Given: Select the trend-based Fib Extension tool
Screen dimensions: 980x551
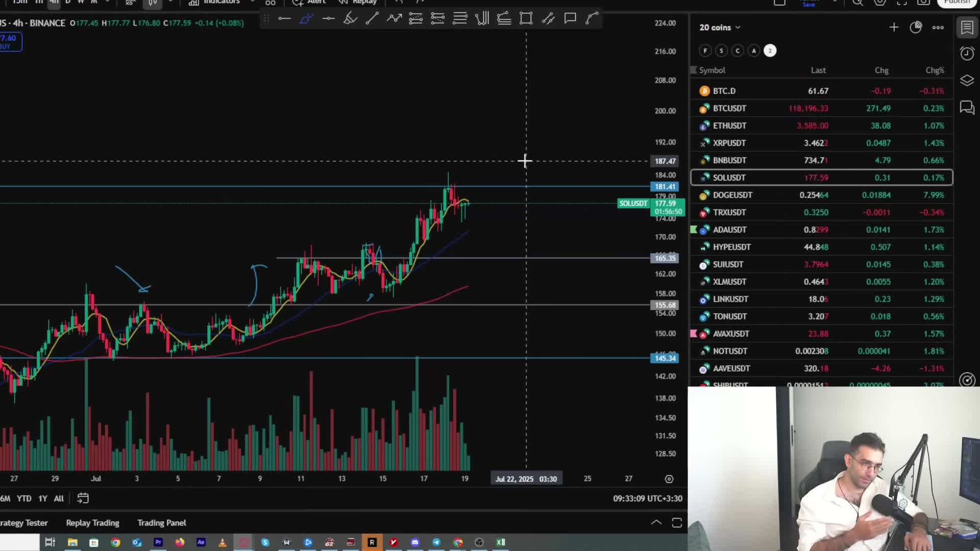Looking at the screenshot, I should [x=438, y=19].
